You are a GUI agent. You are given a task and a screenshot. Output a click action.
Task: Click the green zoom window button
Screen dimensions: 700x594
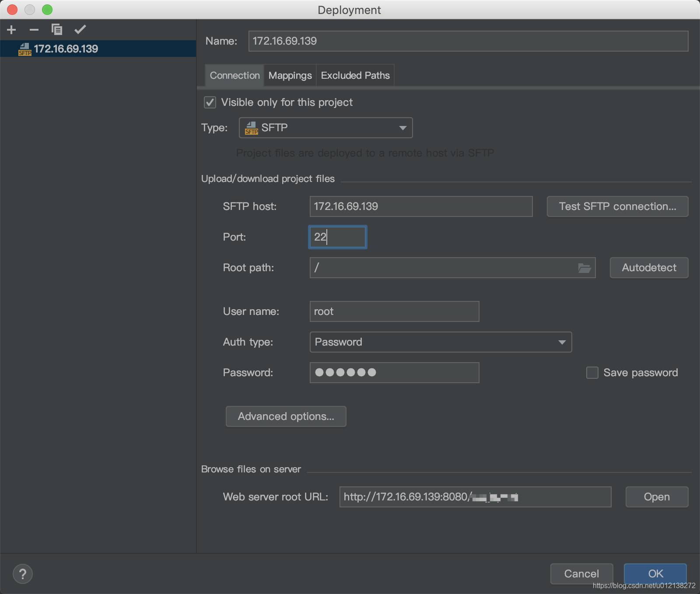point(47,10)
